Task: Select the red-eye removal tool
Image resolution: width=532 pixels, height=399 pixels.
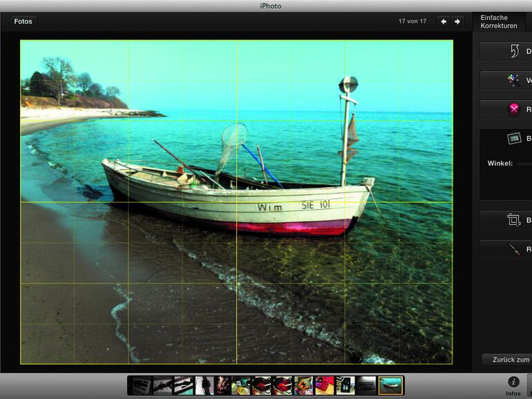Action: (514, 109)
